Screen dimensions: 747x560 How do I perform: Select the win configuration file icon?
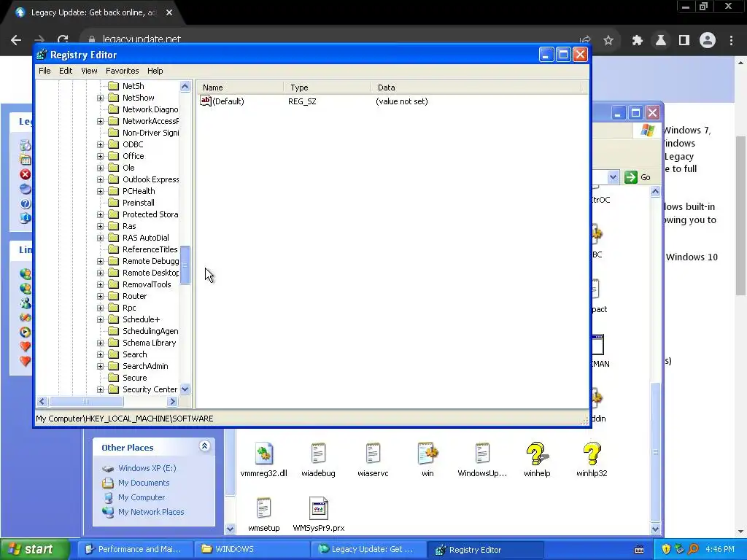click(427, 454)
